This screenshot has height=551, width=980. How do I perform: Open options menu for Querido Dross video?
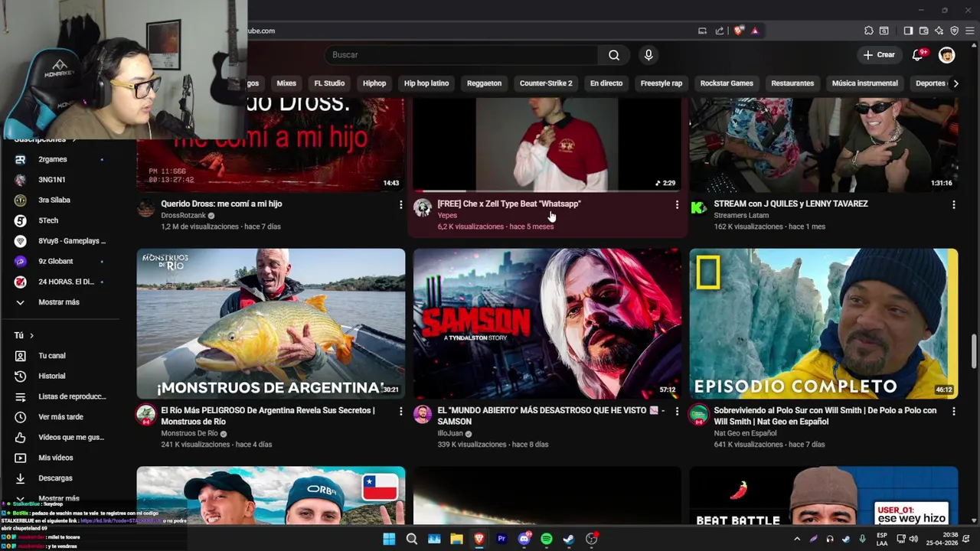point(400,204)
